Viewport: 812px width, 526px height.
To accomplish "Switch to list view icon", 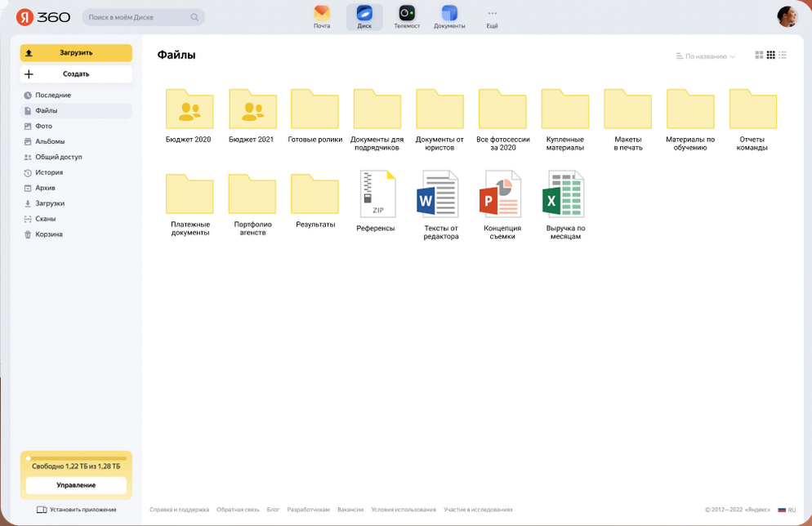I will pos(783,56).
